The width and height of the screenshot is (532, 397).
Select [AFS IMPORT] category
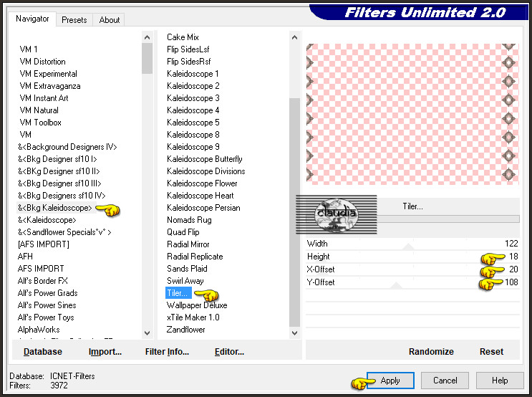pyautogui.click(x=44, y=244)
